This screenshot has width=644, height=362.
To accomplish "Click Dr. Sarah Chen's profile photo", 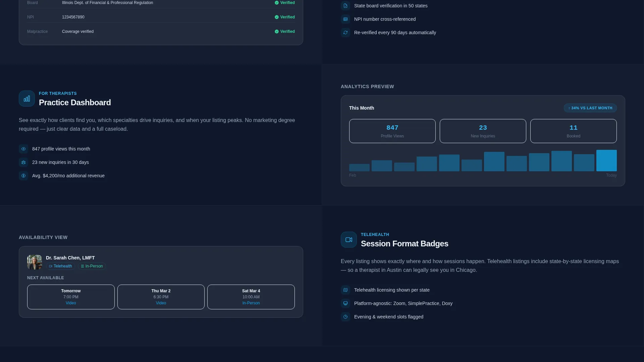I will coord(35,262).
